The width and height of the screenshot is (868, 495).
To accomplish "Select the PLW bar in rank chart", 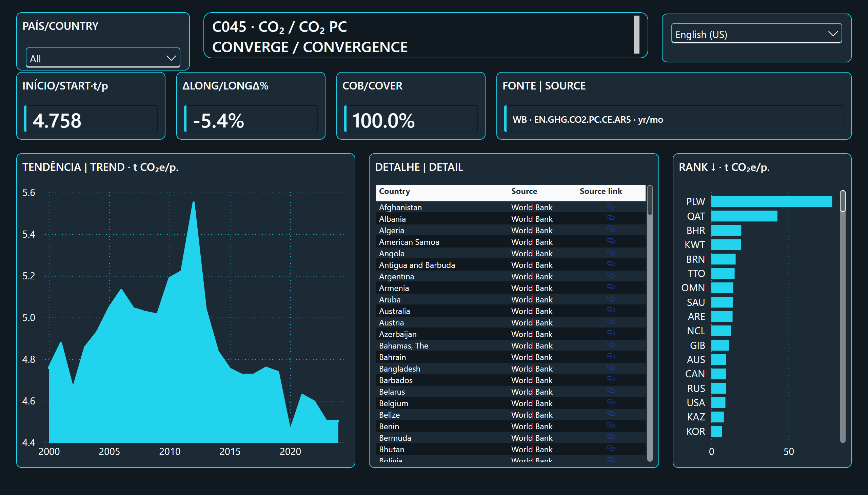I will pos(771,202).
